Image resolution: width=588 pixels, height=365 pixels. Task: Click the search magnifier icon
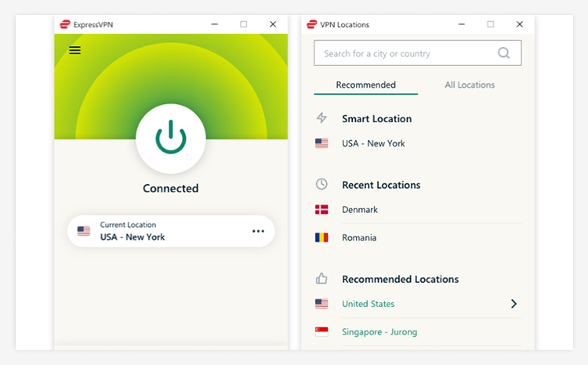pyautogui.click(x=504, y=53)
